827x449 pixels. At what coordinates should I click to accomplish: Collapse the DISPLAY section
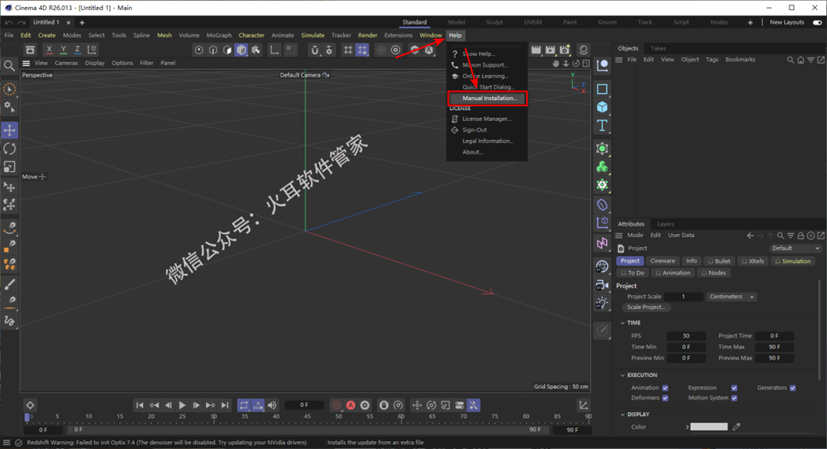point(623,415)
